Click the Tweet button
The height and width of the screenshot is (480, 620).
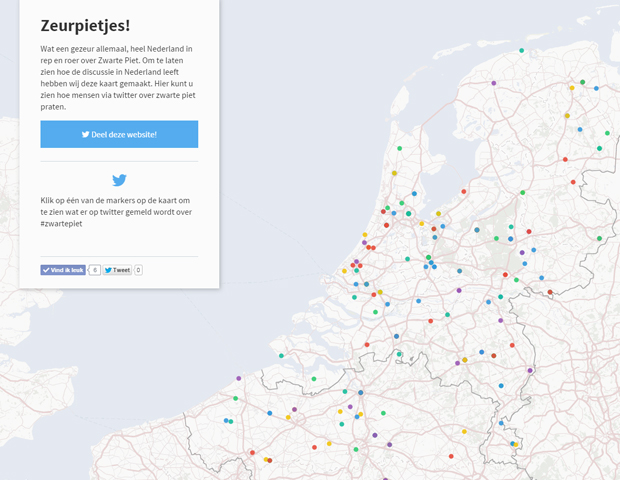pos(117,270)
